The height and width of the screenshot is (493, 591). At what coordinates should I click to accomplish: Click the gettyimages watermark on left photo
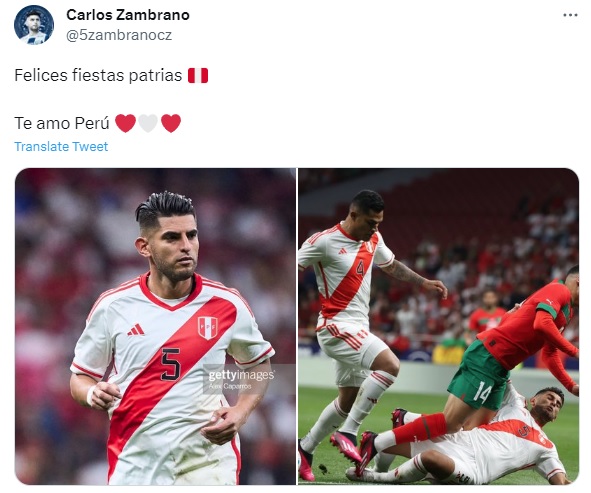[x=241, y=375]
